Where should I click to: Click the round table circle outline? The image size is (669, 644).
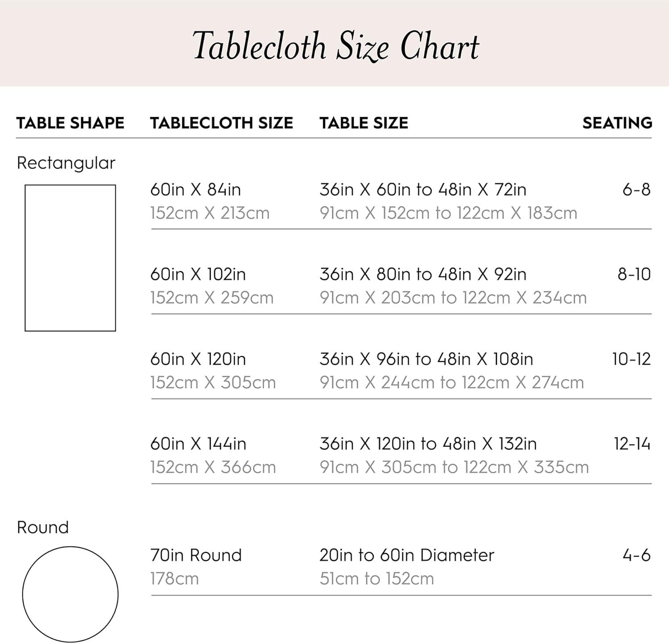(70, 594)
